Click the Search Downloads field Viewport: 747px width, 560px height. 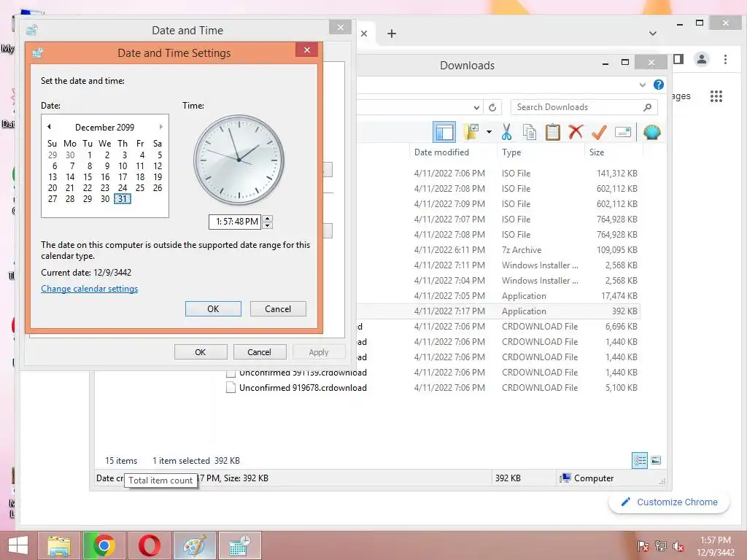click(584, 107)
